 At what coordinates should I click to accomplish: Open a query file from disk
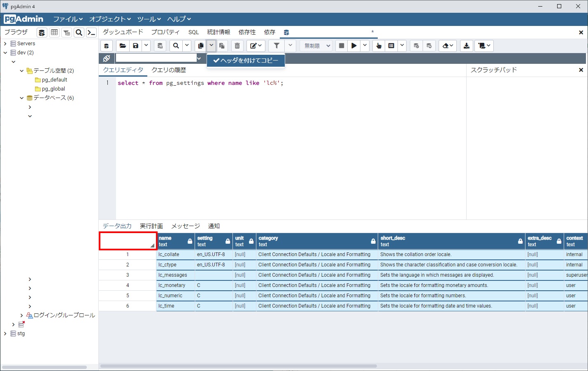tap(123, 45)
